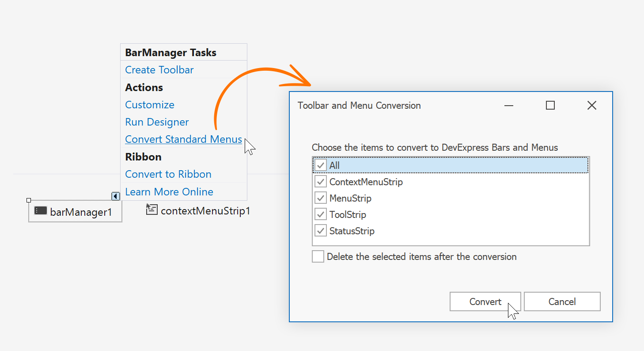Click the barManager1 component icon

[x=41, y=211]
